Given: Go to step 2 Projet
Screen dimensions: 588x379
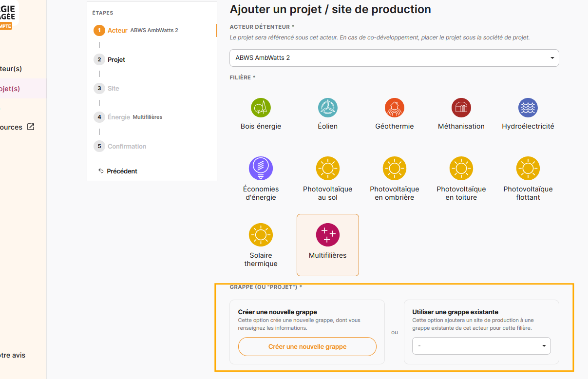Looking at the screenshot, I should [x=110, y=59].
